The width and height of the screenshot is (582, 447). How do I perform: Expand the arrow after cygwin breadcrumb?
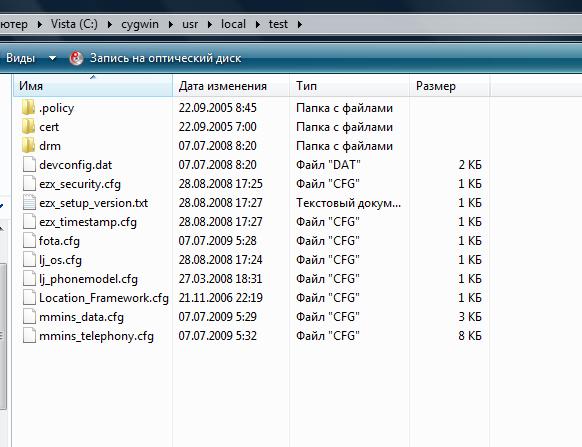click(171, 25)
